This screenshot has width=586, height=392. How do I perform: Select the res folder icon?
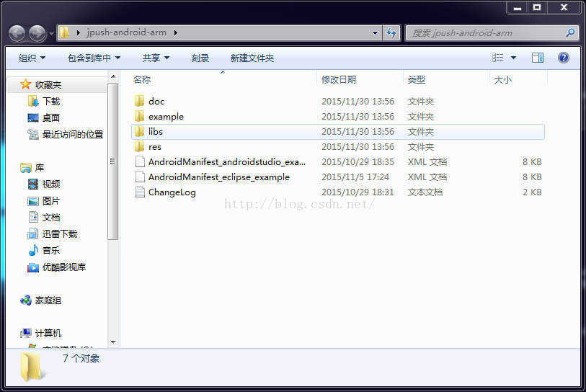coord(140,146)
